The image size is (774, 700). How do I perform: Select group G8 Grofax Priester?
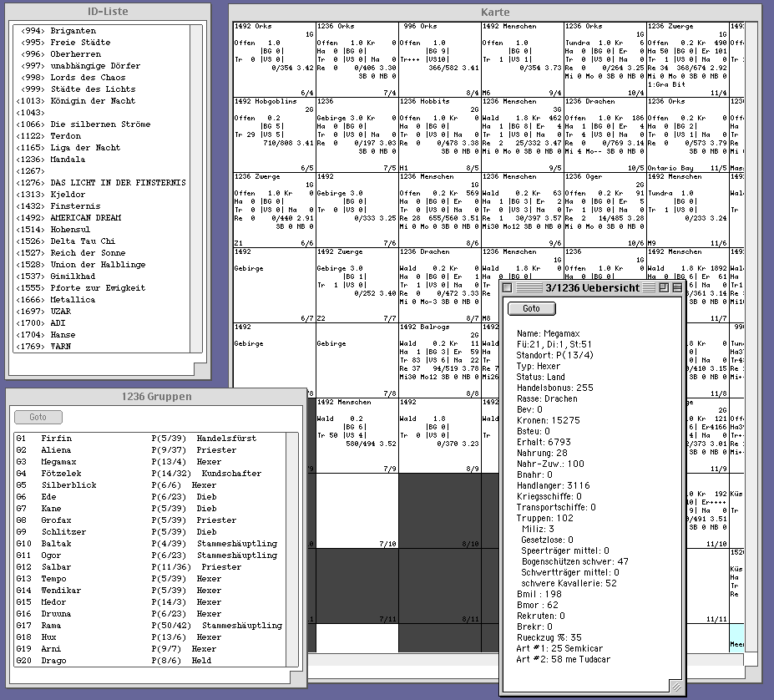(x=149, y=520)
